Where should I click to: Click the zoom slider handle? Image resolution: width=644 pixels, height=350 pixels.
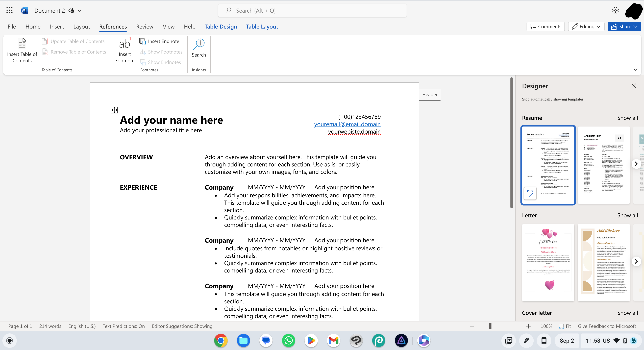490,326
